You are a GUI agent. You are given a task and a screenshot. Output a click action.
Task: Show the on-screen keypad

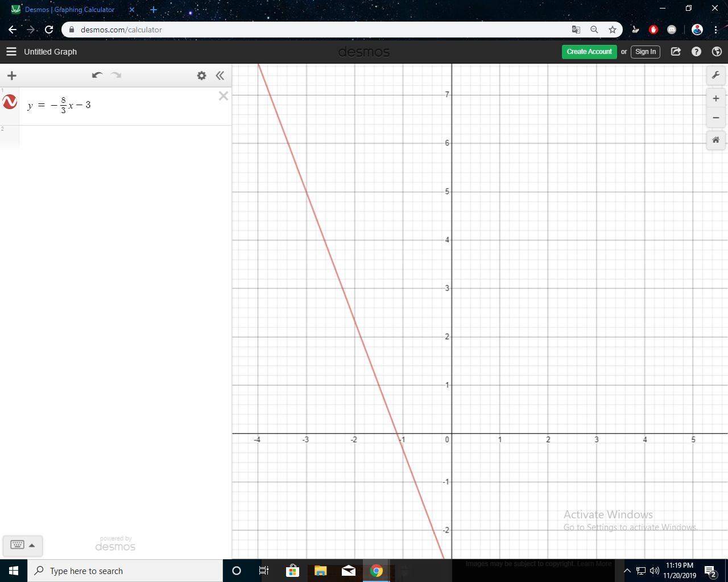[17, 545]
